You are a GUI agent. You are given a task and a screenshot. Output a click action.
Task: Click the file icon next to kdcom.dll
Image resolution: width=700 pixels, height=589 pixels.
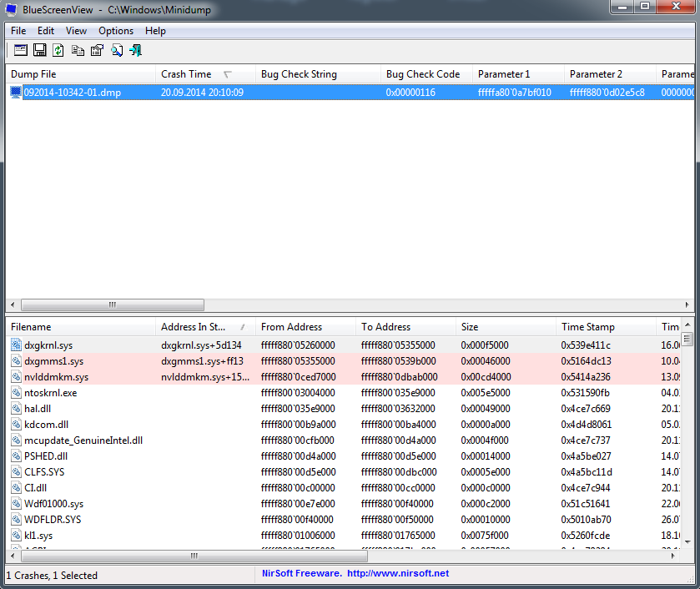[x=17, y=424]
